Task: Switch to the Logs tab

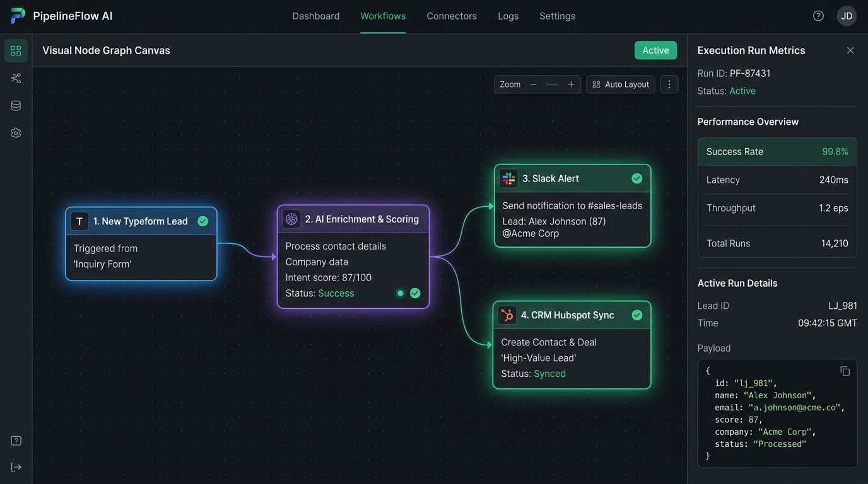Action: coord(508,16)
